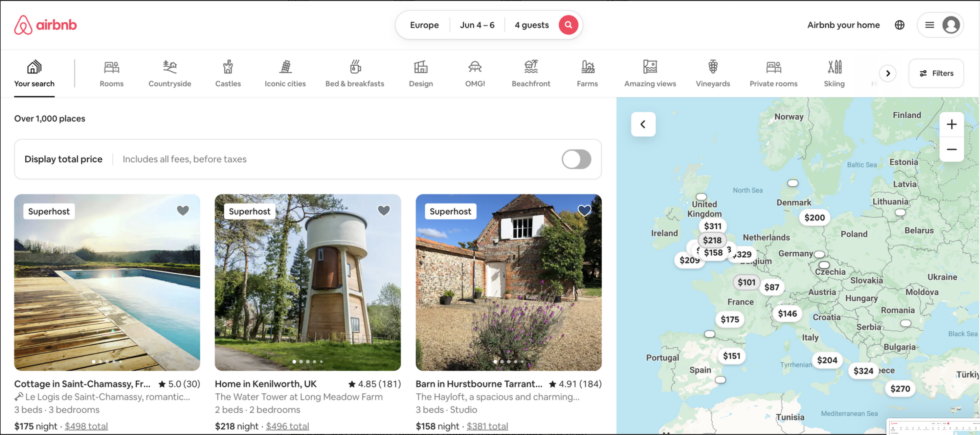The width and height of the screenshot is (980, 435).
Task: Zoom in on the map
Action: (x=951, y=124)
